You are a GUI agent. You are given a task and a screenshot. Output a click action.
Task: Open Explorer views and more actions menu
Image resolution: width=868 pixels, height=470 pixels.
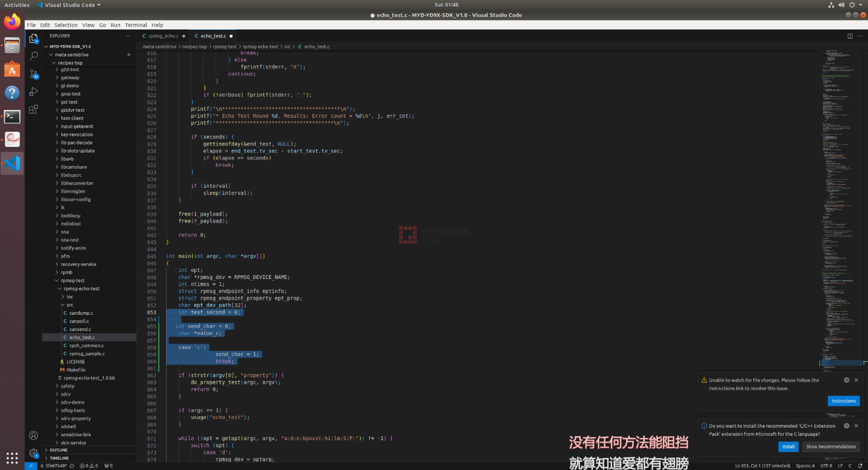[x=128, y=36]
